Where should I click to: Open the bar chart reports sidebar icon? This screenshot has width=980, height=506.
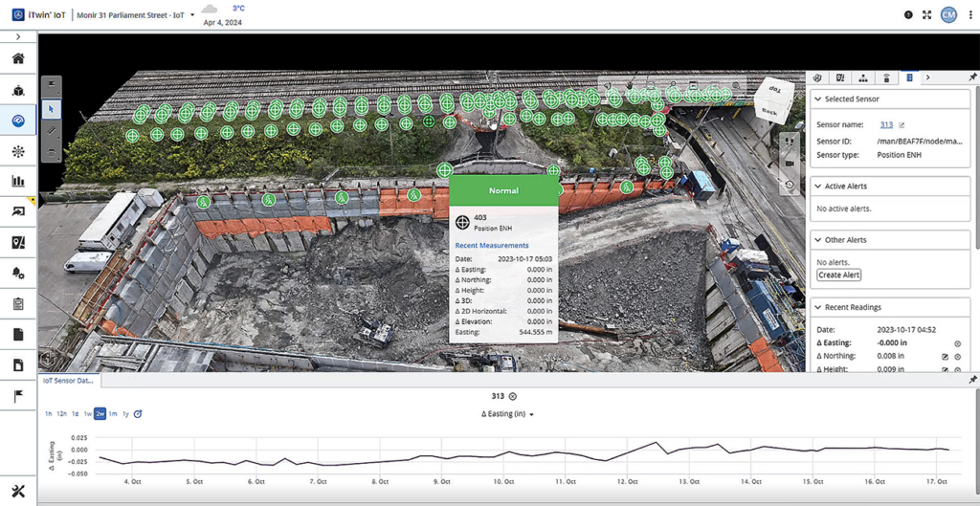point(18,182)
